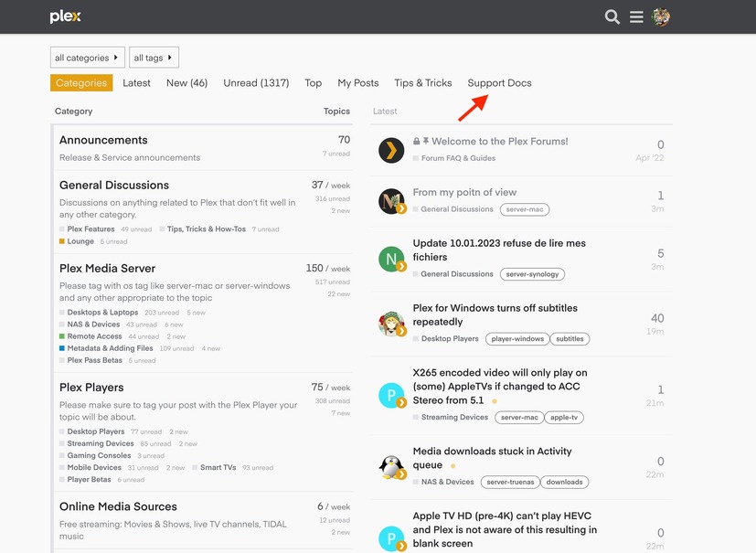756x553 pixels.
Task: Click blue P avatar on Apple TV HD topic
Action: point(391,538)
